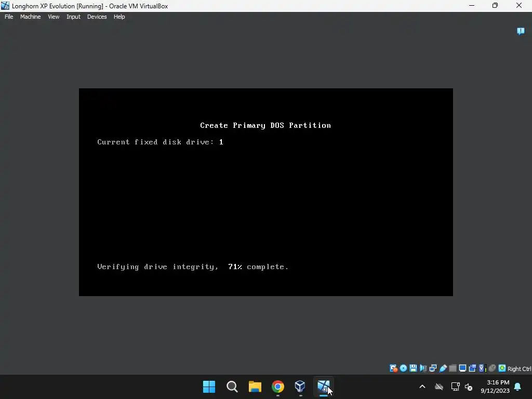The width and height of the screenshot is (532, 399).
Task: Open the Input menu
Action: click(73, 17)
